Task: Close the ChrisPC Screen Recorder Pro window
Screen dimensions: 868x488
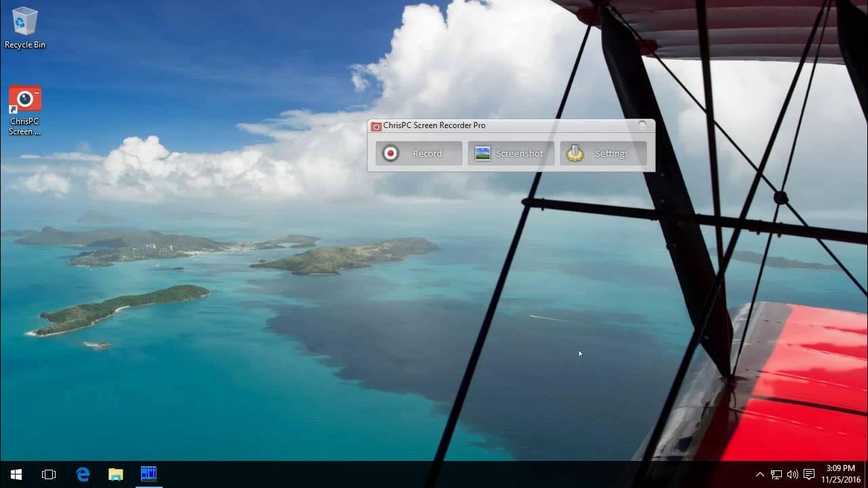Action: tap(642, 125)
